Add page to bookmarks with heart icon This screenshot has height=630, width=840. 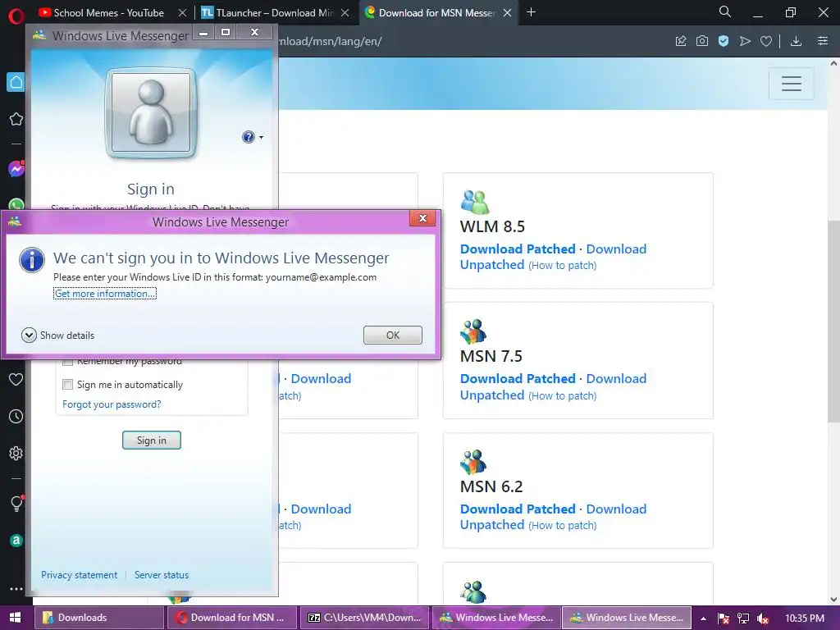pyautogui.click(x=766, y=41)
